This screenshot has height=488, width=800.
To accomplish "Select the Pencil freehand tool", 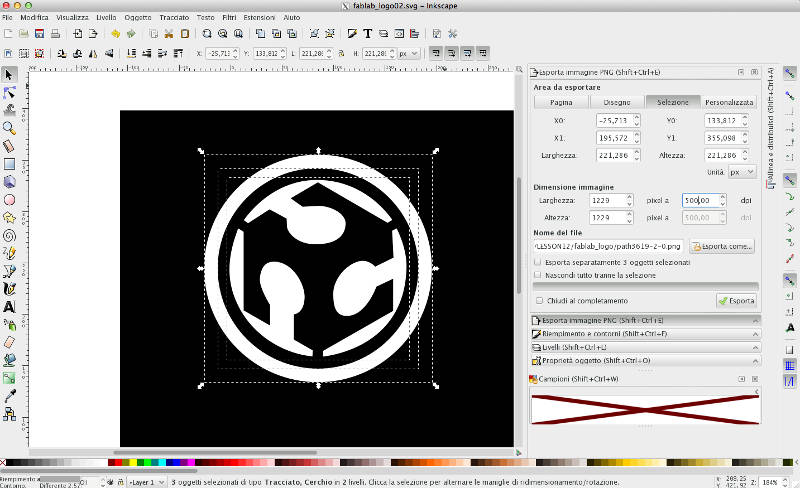I will coord(9,253).
